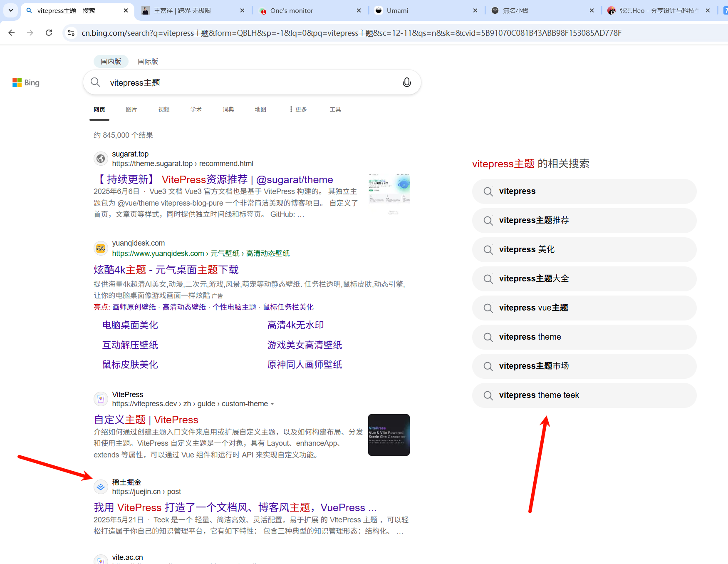The height and width of the screenshot is (564, 728).
Task: Expand the 更多 menu
Action: (298, 109)
